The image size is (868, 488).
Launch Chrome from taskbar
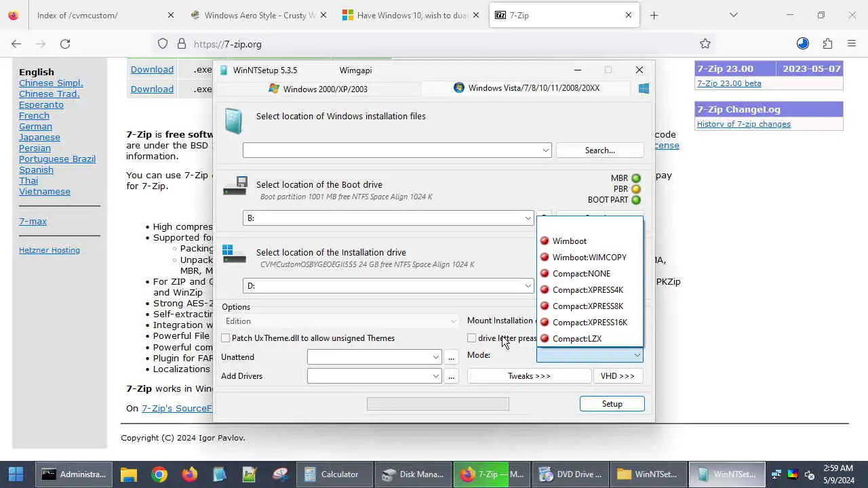(159, 474)
